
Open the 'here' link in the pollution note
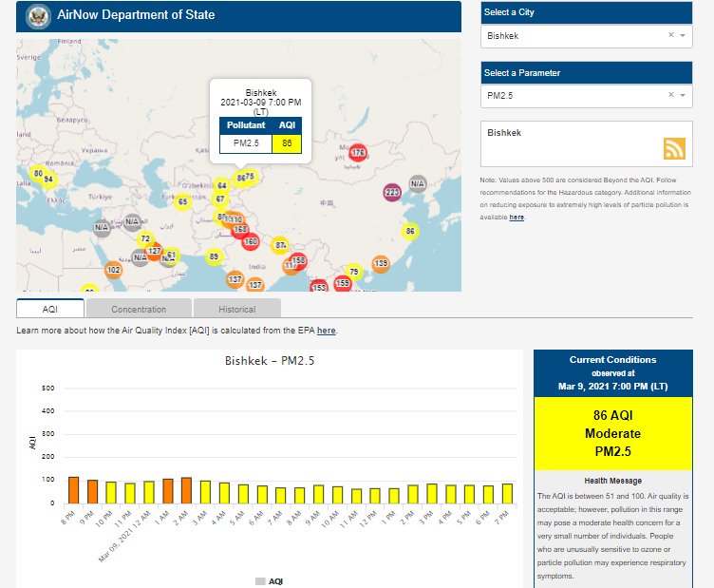point(517,218)
